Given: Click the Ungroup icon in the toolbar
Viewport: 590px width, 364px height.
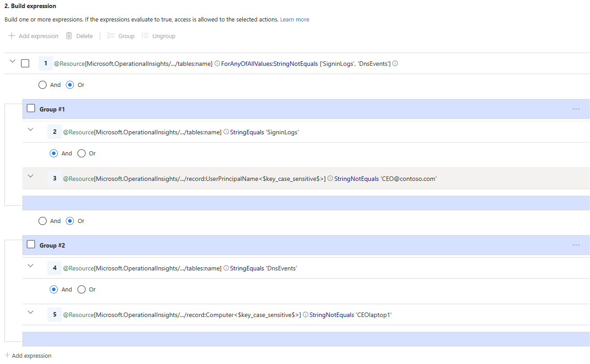Looking at the screenshot, I should tap(145, 36).
